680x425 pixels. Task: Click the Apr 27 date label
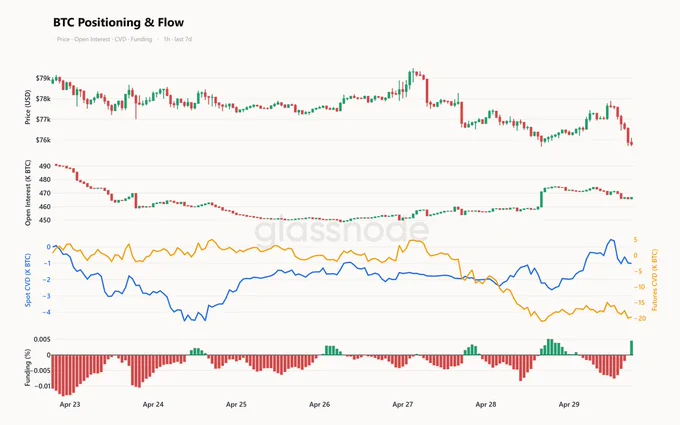[x=403, y=404]
